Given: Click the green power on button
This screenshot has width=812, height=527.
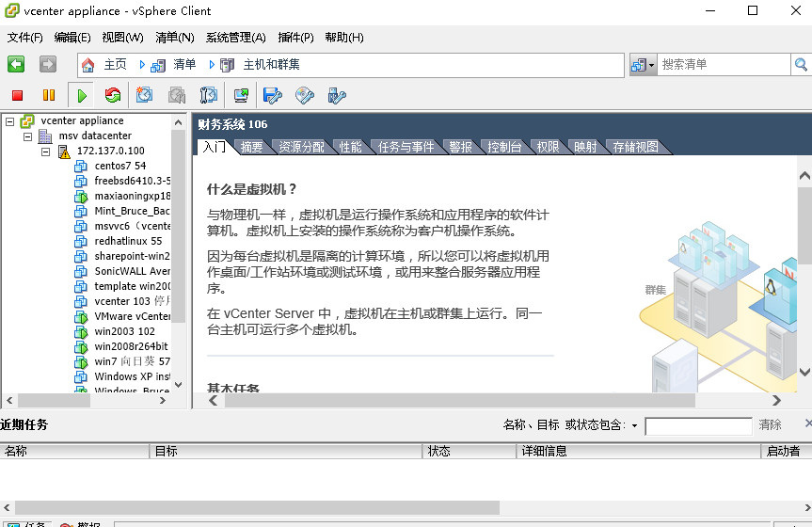Looking at the screenshot, I should tap(81, 95).
